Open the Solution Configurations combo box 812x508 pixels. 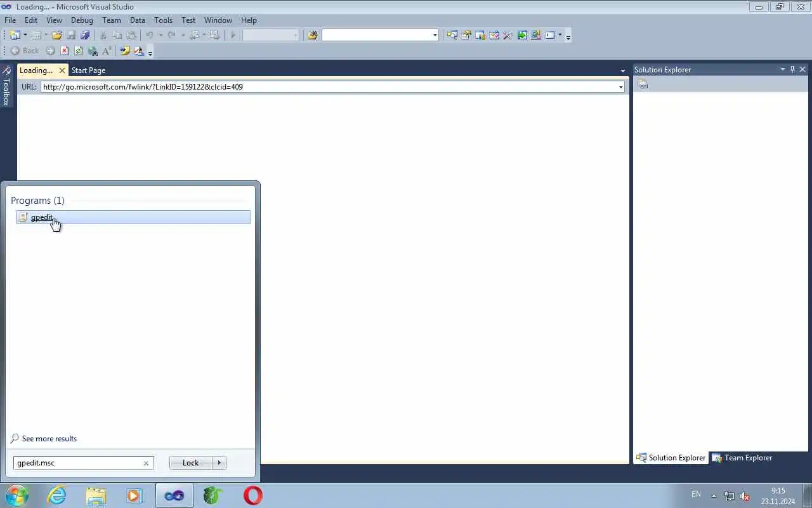tap(271, 36)
